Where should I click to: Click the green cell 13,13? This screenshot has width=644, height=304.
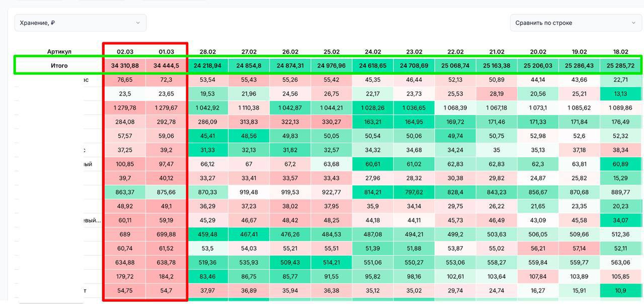coord(621,93)
